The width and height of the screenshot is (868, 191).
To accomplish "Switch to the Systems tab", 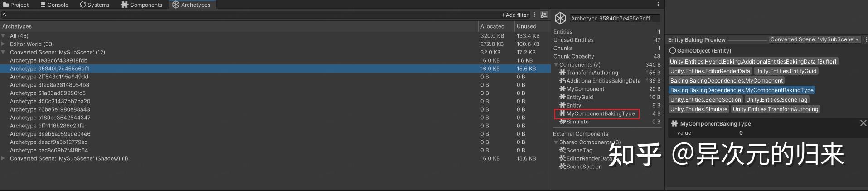I will click(x=95, y=5).
